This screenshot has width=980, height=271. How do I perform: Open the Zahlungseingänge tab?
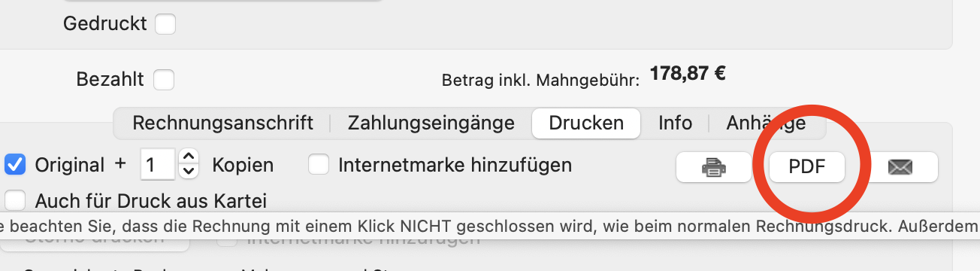(x=431, y=123)
